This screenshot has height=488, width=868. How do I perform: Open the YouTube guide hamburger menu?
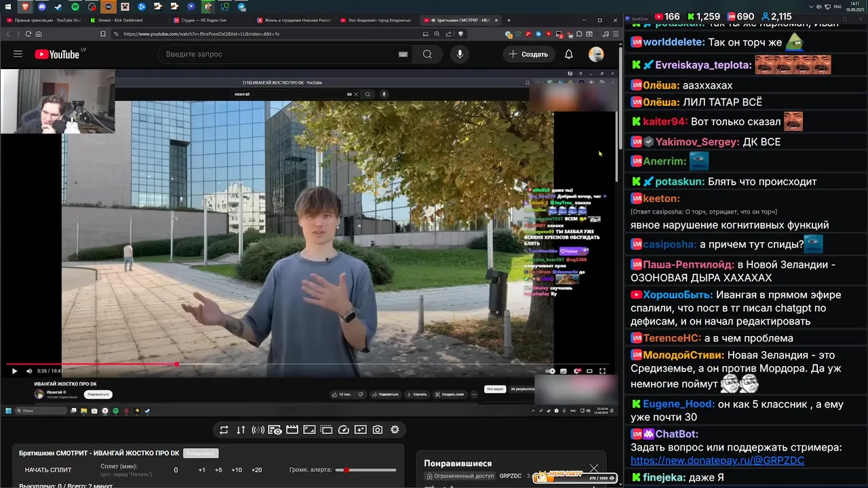pos(18,54)
